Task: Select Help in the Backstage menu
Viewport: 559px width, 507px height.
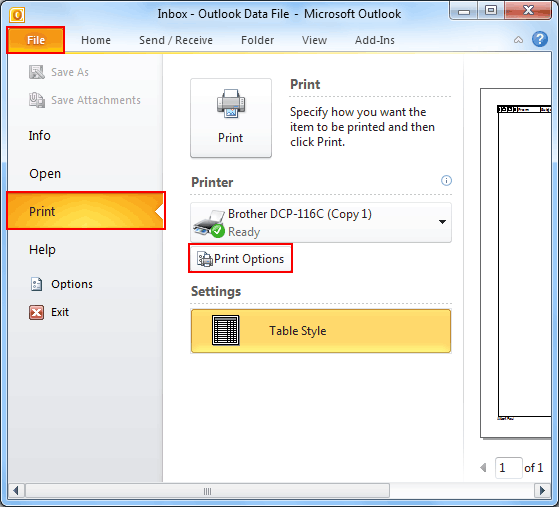Action: [x=42, y=250]
